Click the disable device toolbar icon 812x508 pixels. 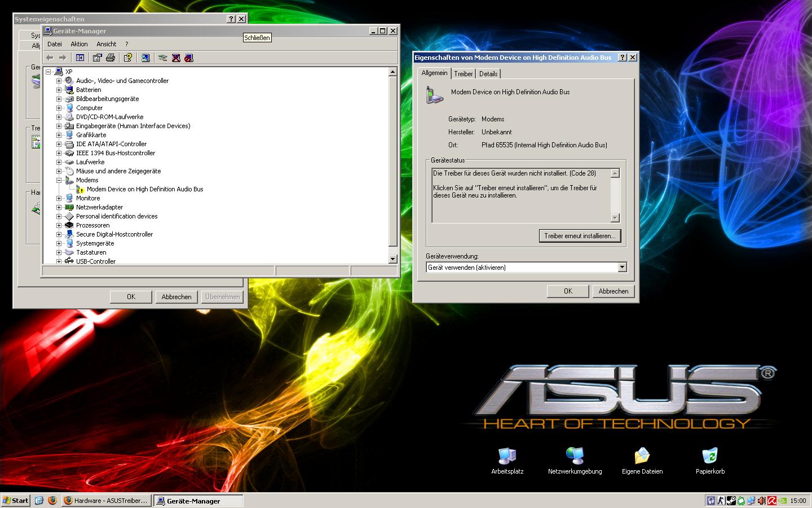click(189, 58)
